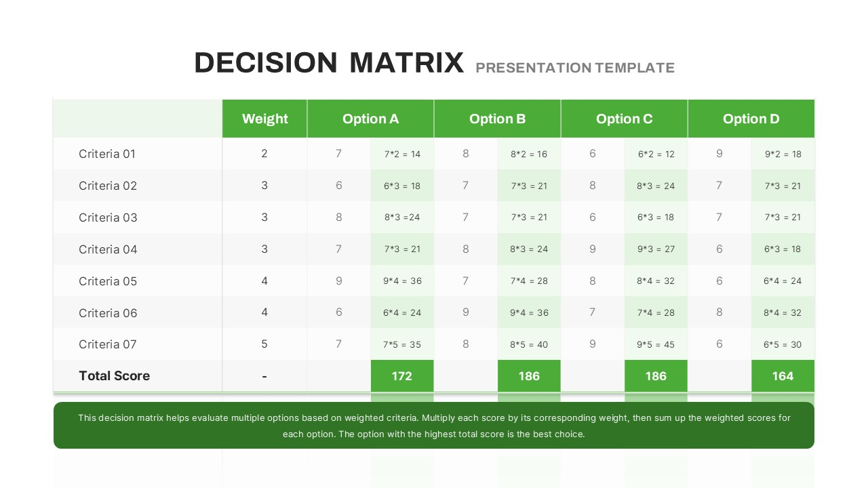Click the 172 total score cell
Image resolution: width=868 pixels, height=488 pixels.
pos(402,376)
